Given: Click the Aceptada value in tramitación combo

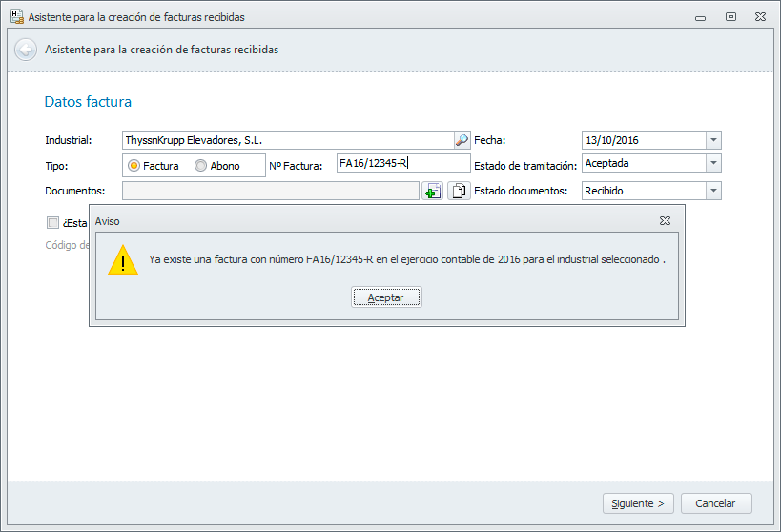Looking at the screenshot, I should (x=606, y=163).
